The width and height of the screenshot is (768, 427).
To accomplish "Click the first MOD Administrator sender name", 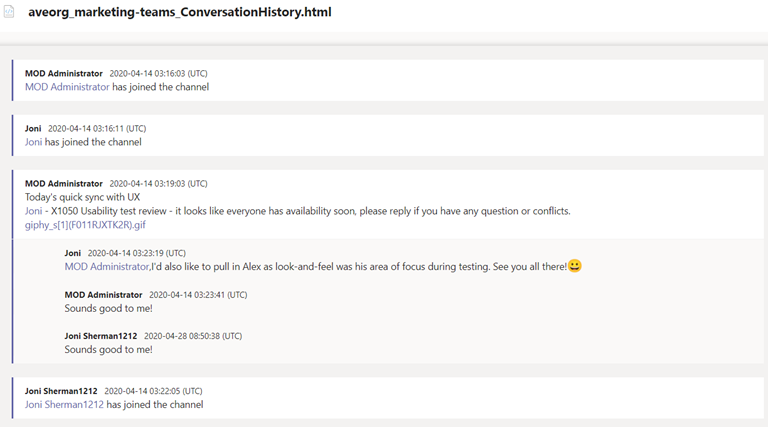I will pos(64,73).
